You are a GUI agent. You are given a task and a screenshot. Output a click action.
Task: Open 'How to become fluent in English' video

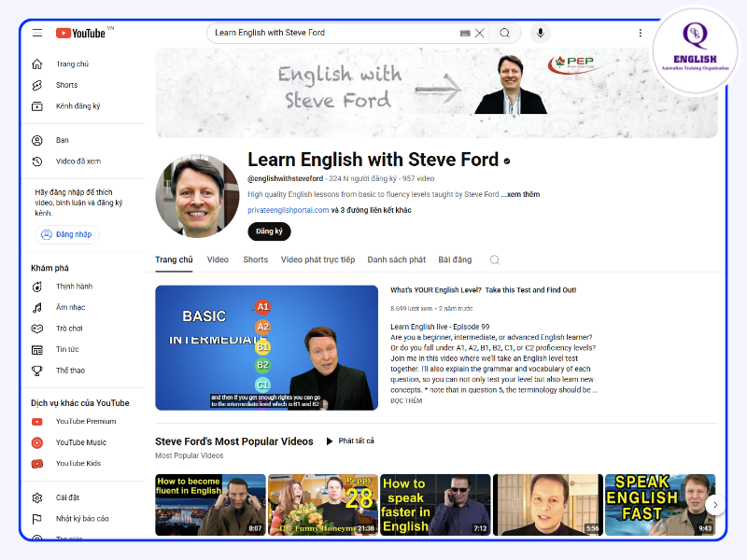click(210, 505)
